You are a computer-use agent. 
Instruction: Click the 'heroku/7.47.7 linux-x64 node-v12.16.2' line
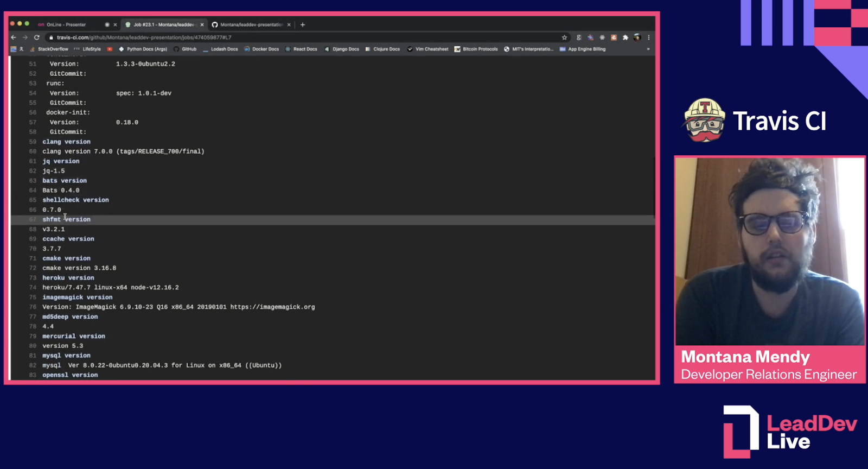coord(111,288)
